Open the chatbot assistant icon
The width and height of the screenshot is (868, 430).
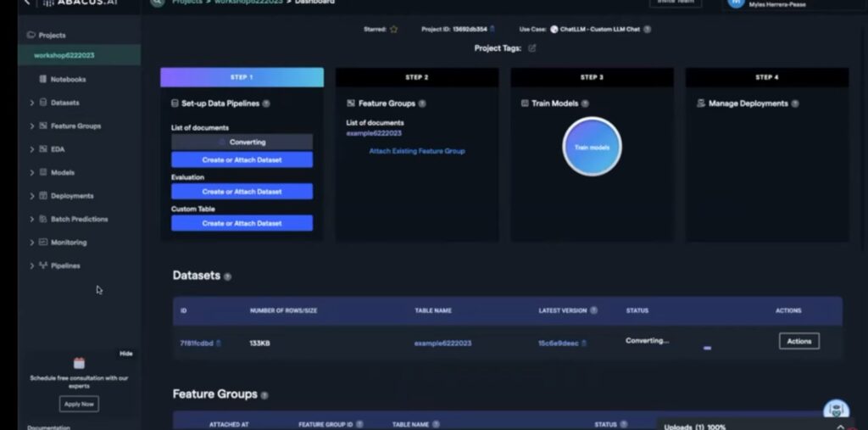(x=835, y=410)
